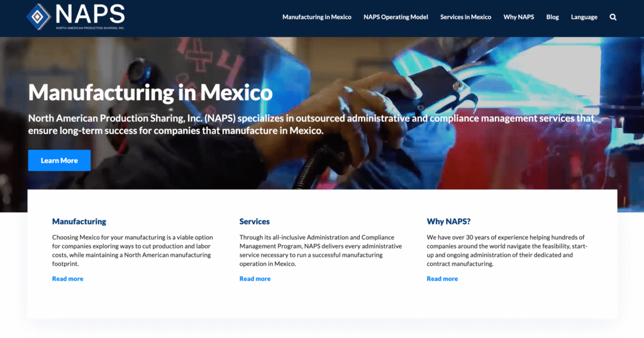
Task: Click Read more under Why NAPS?
Action: [x=442, y=279]
